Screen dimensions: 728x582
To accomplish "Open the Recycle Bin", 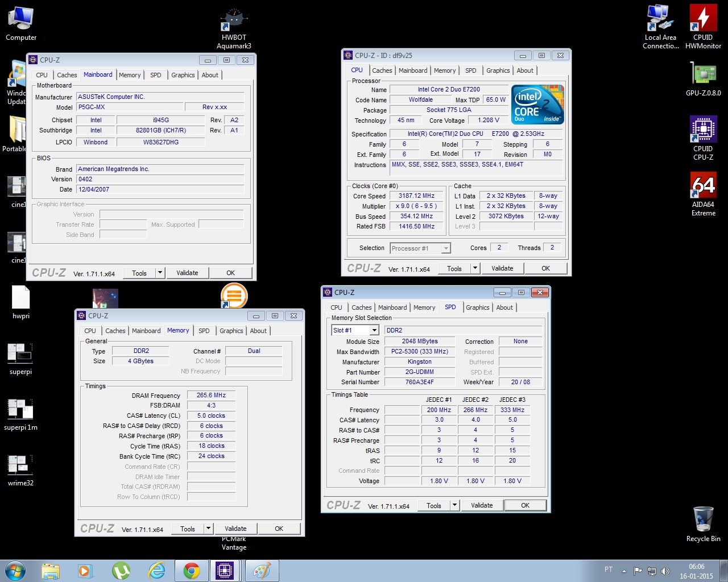I will (703, 524).
